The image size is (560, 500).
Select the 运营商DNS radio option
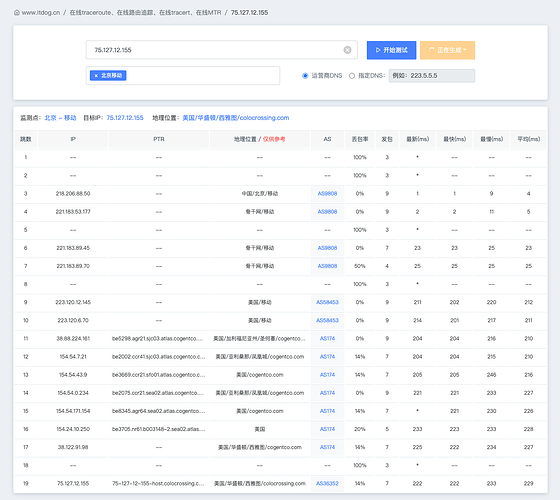pyautogui.click(x=305, y=76)
